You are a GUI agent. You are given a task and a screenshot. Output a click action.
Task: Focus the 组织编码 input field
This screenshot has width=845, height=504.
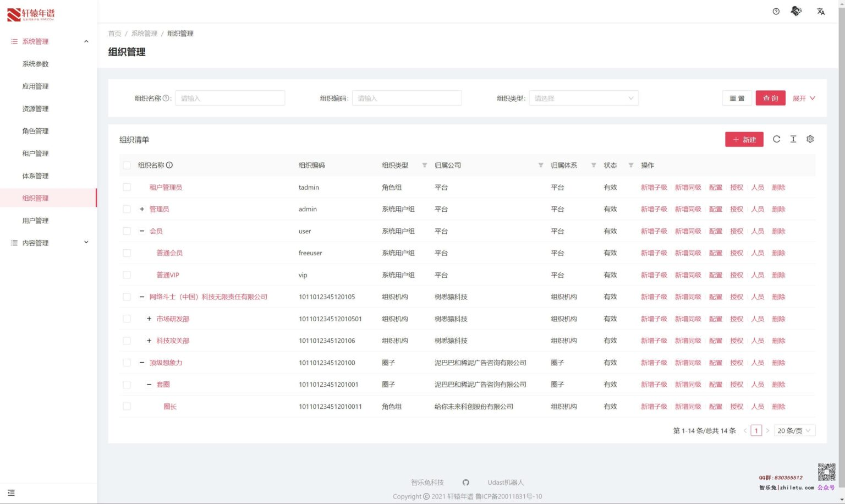(407, 98)
